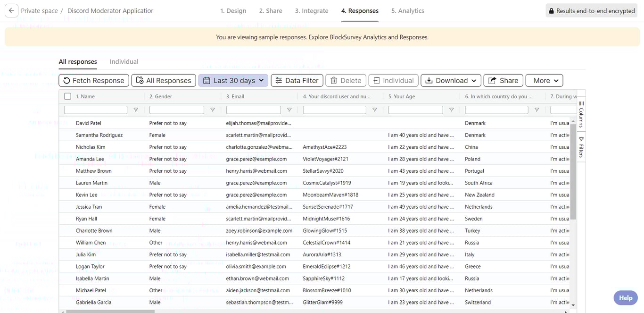The width and height of the screenshot is (644, 313).
Task: Click filter icon for discord user column
Action: tap(375, 110)
